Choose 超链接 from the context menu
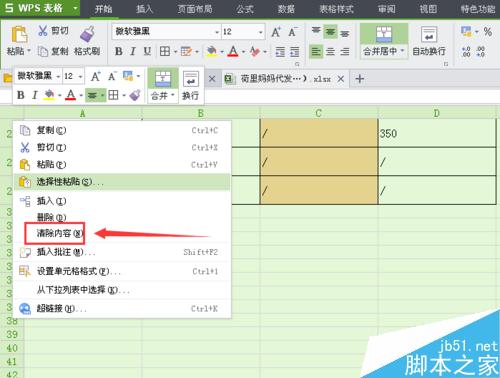This screenshot has height=378, width=500. click(x=122, y=309)
